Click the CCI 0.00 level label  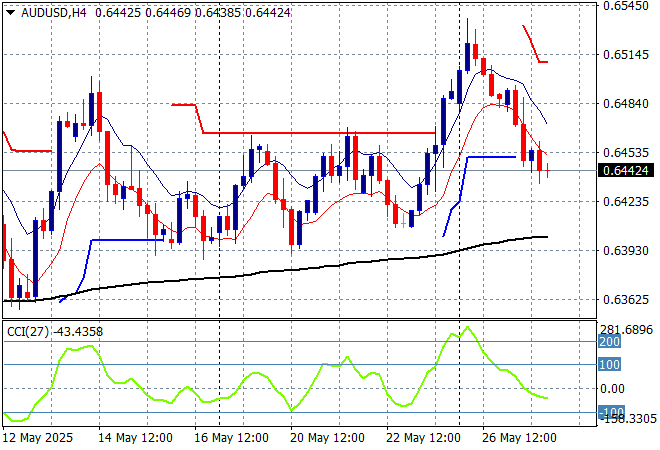[x=612, y=389]
